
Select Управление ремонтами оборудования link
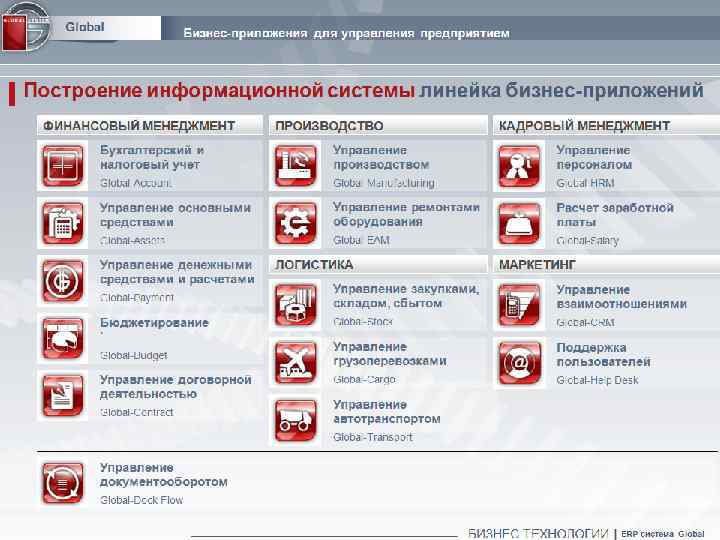point(406,214)
